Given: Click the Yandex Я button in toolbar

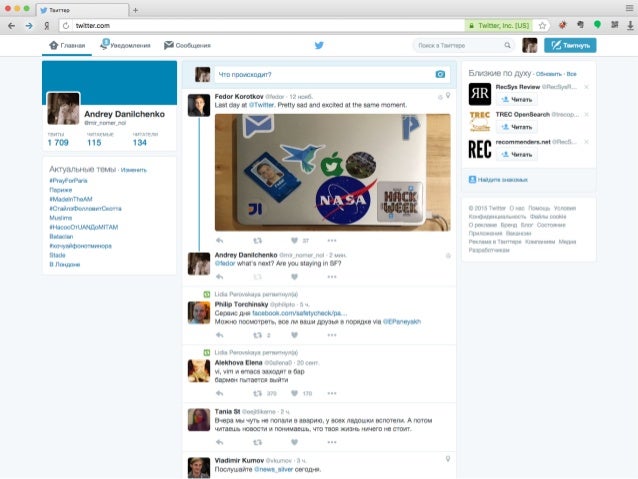Looking at the screenshot, I should (47, 26).
